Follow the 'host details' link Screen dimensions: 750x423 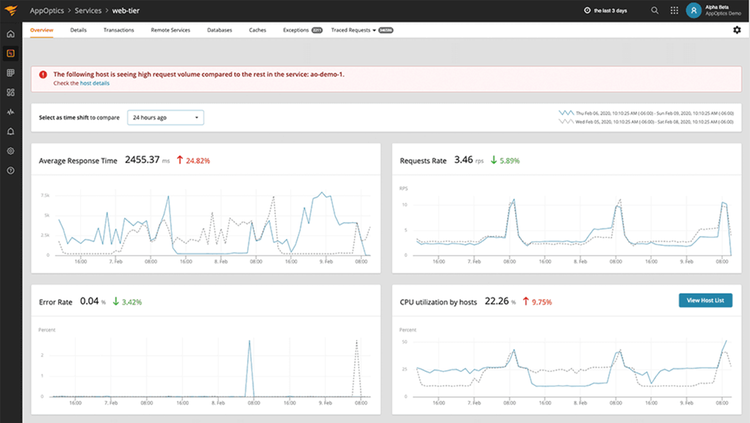95,83
